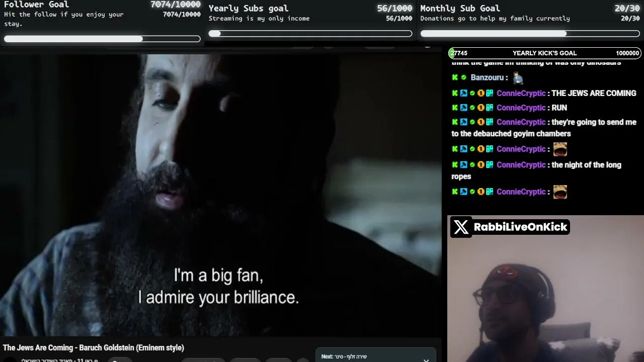Click the Kick badge on the 'THE JEWS ARE COMING' chat message

coord(455,93)
